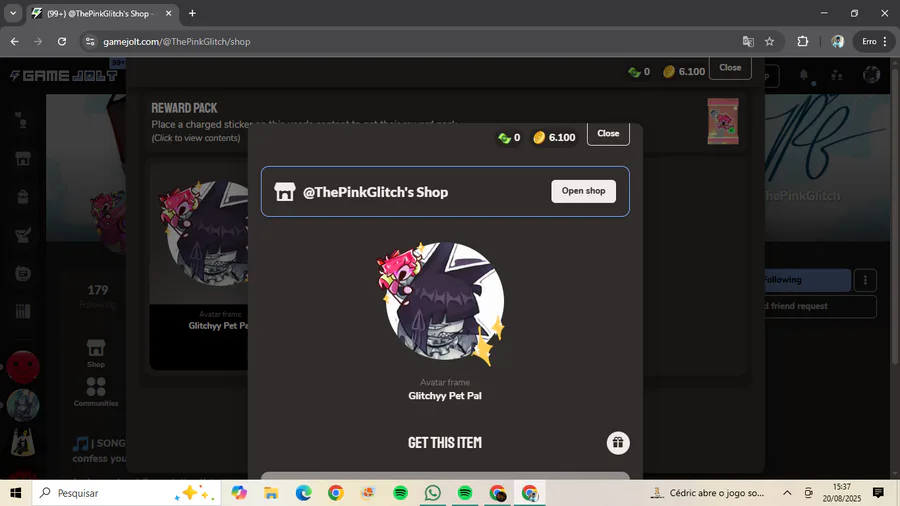Image resolution: width=900 pixels, height=506 pixels.
Task: Click the 179 Following count
Action: click(98, 295)
